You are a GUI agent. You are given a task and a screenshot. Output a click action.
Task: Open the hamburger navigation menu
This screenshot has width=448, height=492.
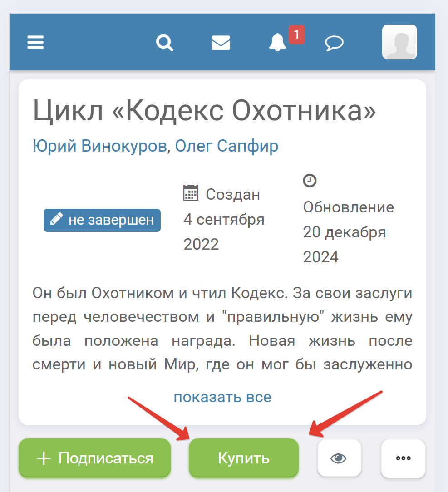point(35,43)
